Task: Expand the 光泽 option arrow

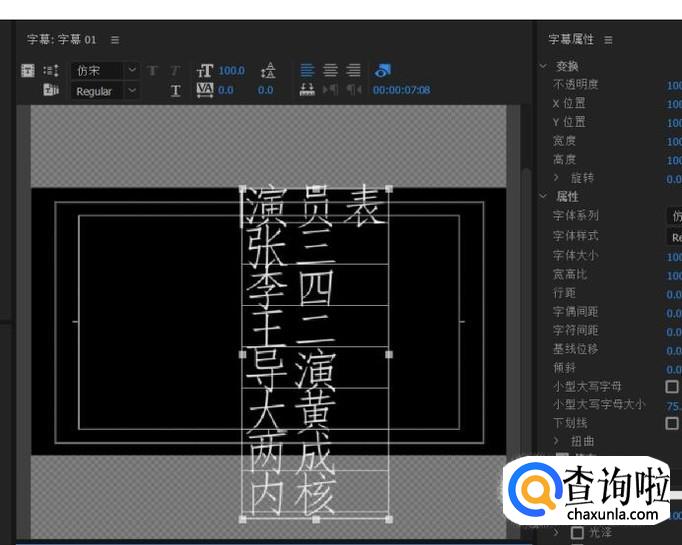Action: point(556,532)
